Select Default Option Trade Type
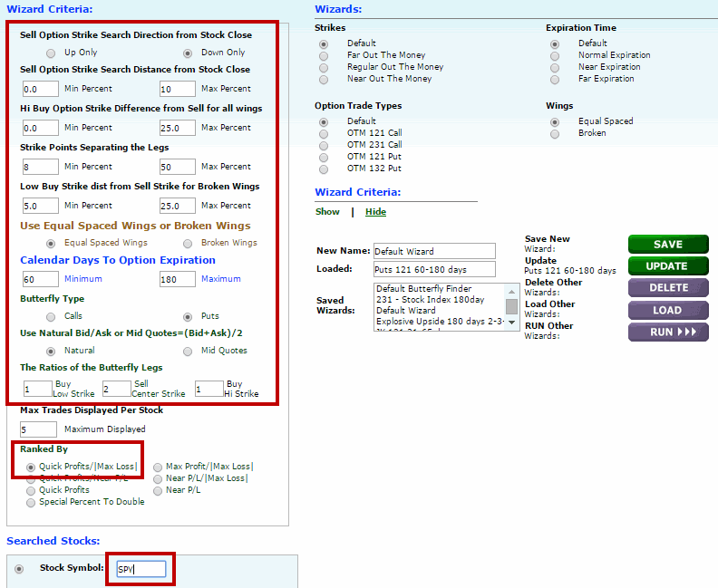This screenshot has height=588, width=718. pos(324,122)
